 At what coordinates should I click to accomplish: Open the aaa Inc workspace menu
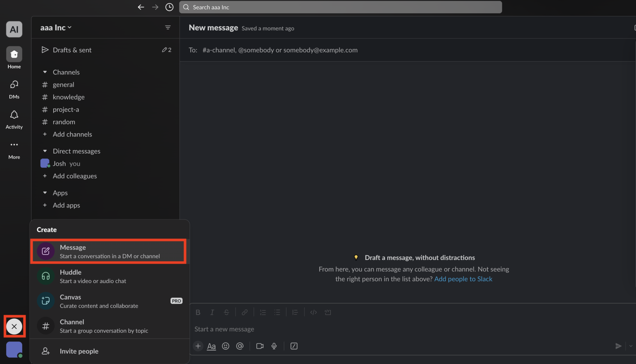point(56,27)
